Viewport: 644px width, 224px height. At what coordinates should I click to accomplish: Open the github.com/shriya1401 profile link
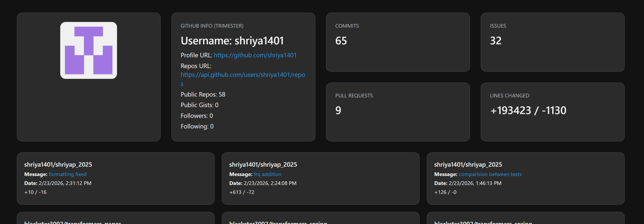pos(255,55)
